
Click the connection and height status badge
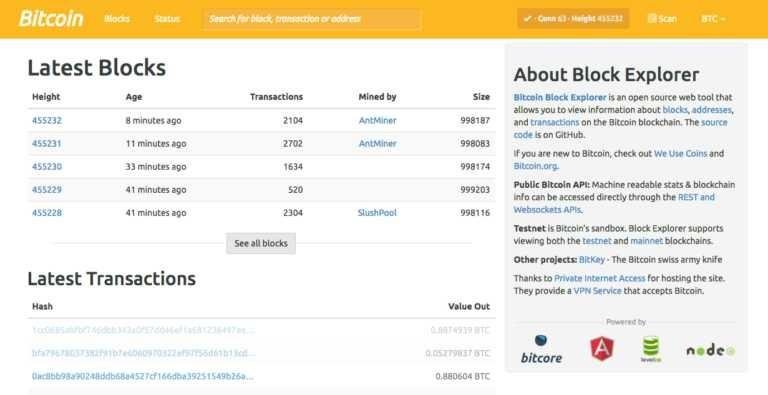[x=573, y=19]
